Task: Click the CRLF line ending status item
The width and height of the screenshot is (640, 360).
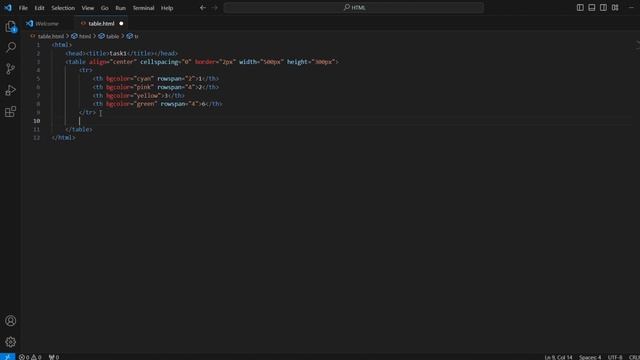Action: pos(634,357)
